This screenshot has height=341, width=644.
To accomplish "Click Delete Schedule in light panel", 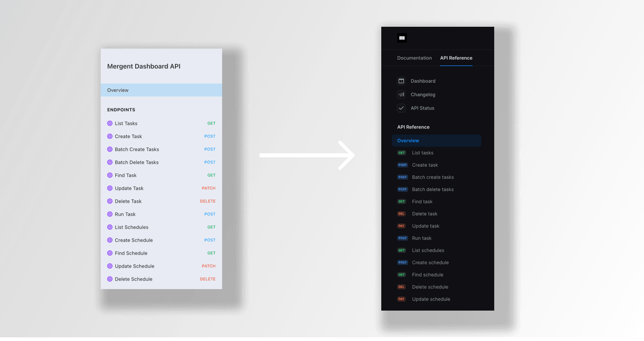I will coord(134,279).
